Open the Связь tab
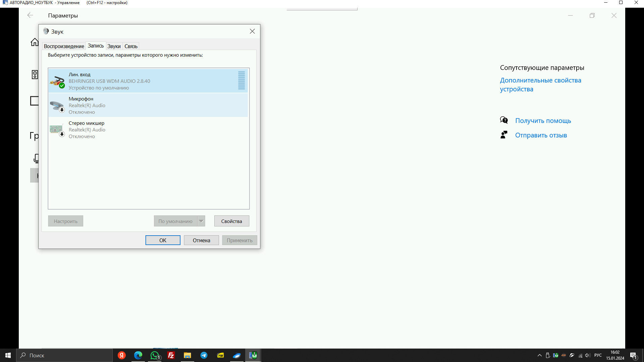This screenshot has height=362, width=644. [x=131, y=46]
